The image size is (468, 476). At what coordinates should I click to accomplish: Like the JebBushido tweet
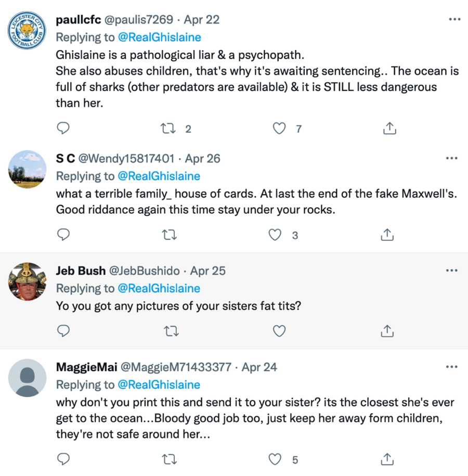(x=280, y=330)
